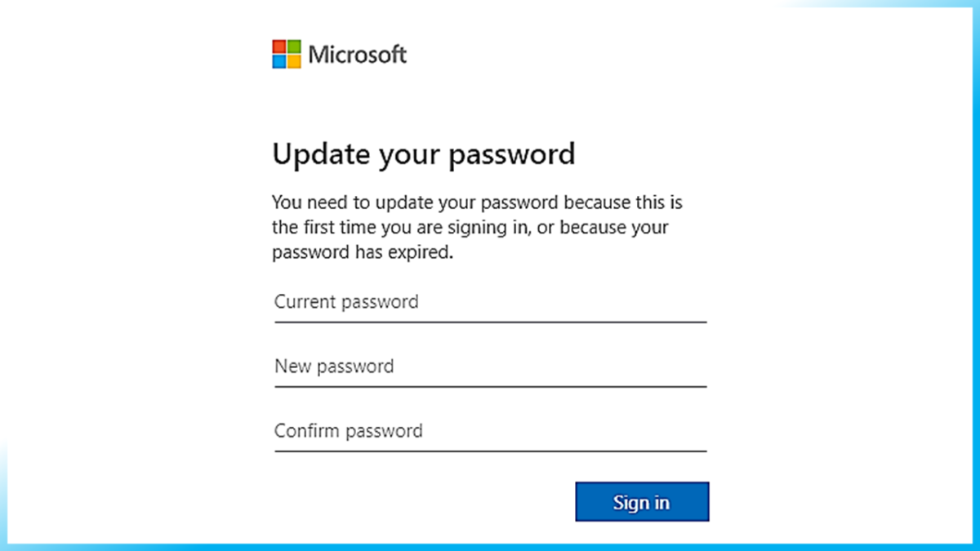Click the word "has" in the description
The image size is (980, 551).
tap(370, 252)
